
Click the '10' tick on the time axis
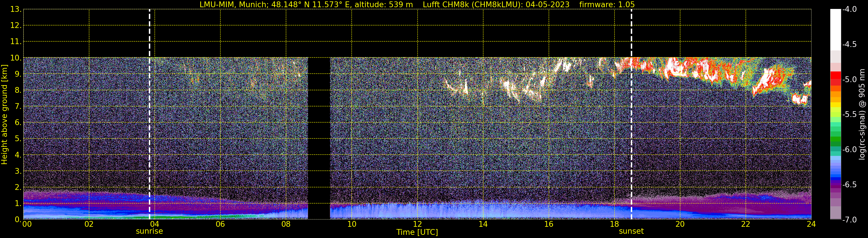tap(352, 224)
